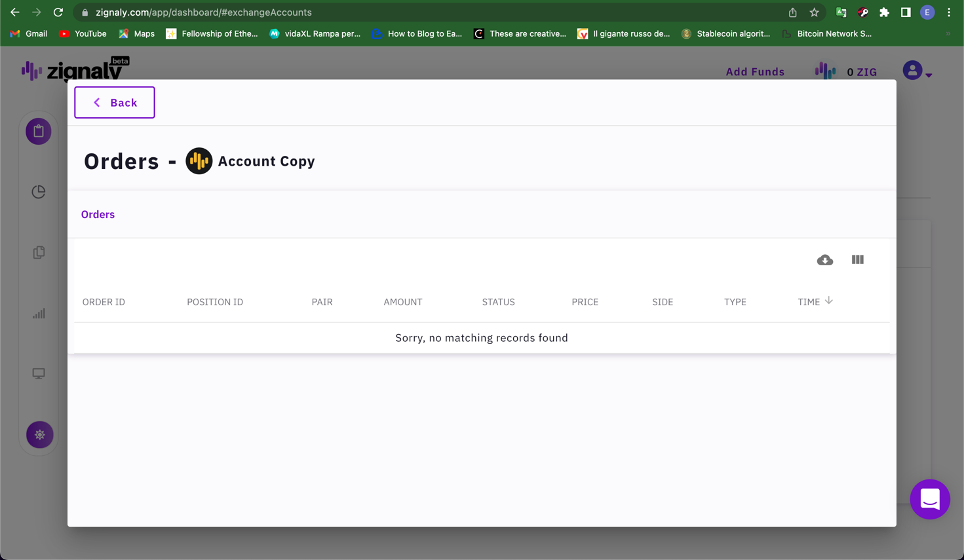Click the zignaly.com address bar
Viewport: 964px width, 560px height.
tap(430, 12)
